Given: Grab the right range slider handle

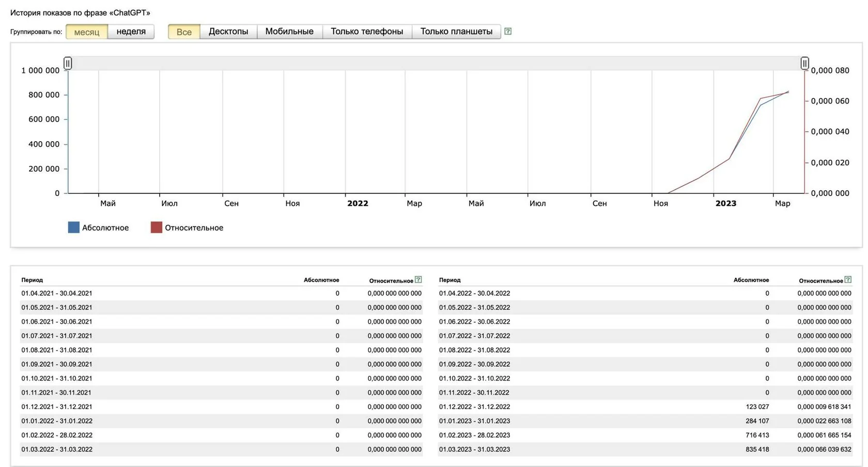Looking at the screenshot, I should [x=804, y=63].
